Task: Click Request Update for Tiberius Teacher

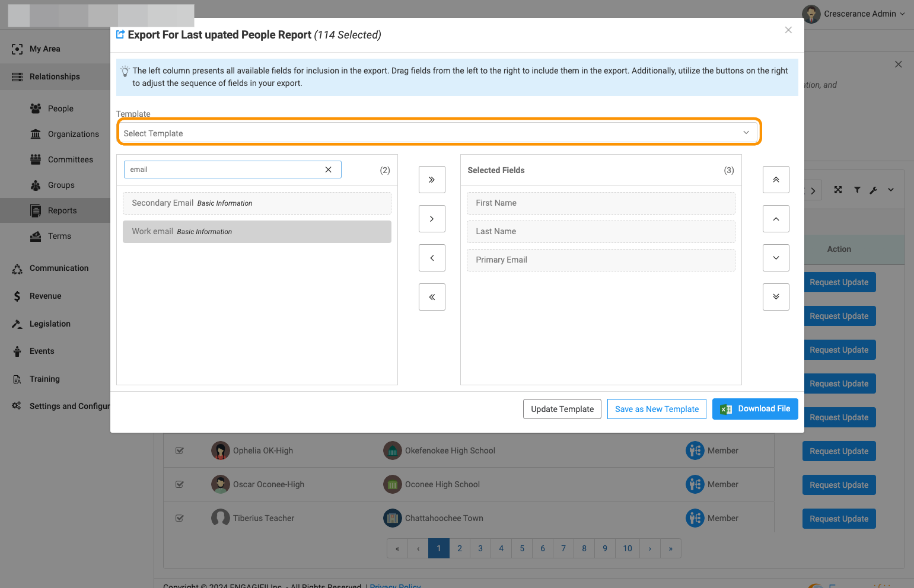Action: pos(839,519)
